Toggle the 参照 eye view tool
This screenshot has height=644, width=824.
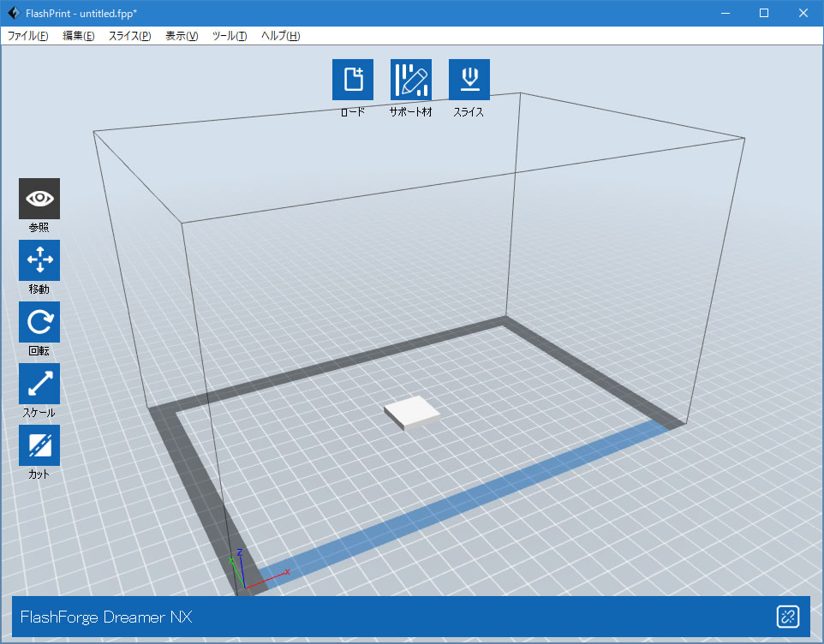point(39,199)
